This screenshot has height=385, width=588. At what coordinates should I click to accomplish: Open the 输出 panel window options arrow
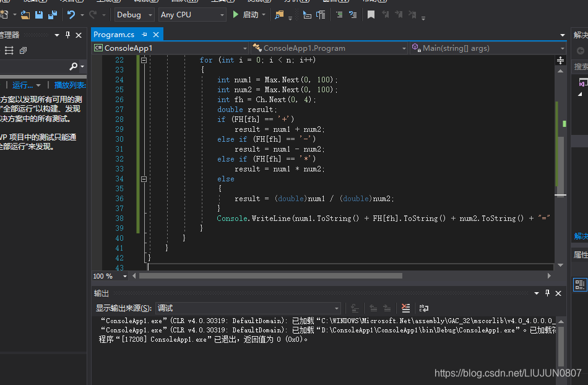click(x=537, y=293)
